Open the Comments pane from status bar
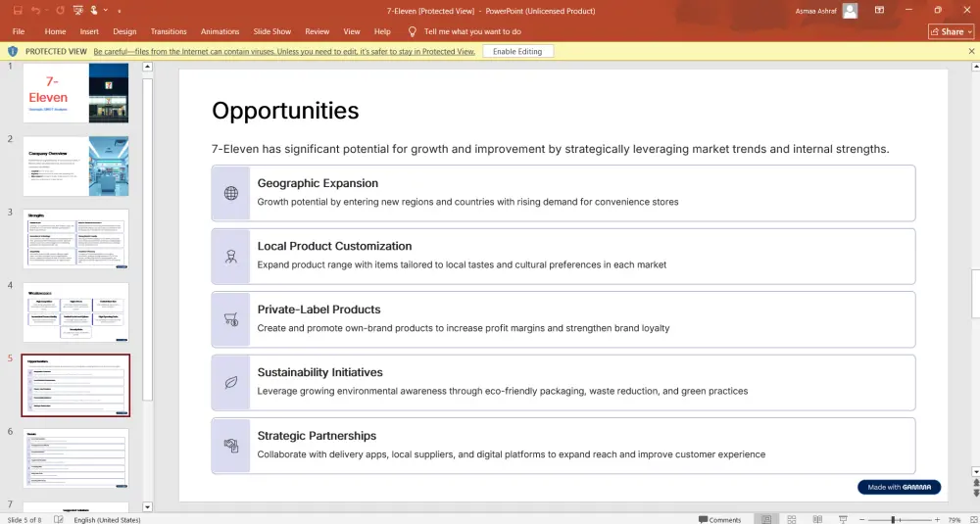Image resolution: width=980 pixels, height=524 pixels. coord(719,520)
